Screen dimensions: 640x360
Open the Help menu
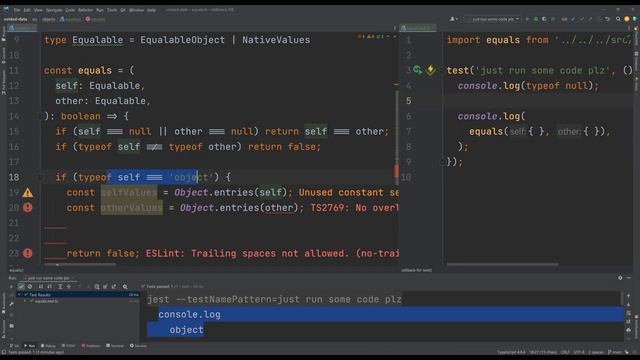pyautogui.click(x=151, y=10)
